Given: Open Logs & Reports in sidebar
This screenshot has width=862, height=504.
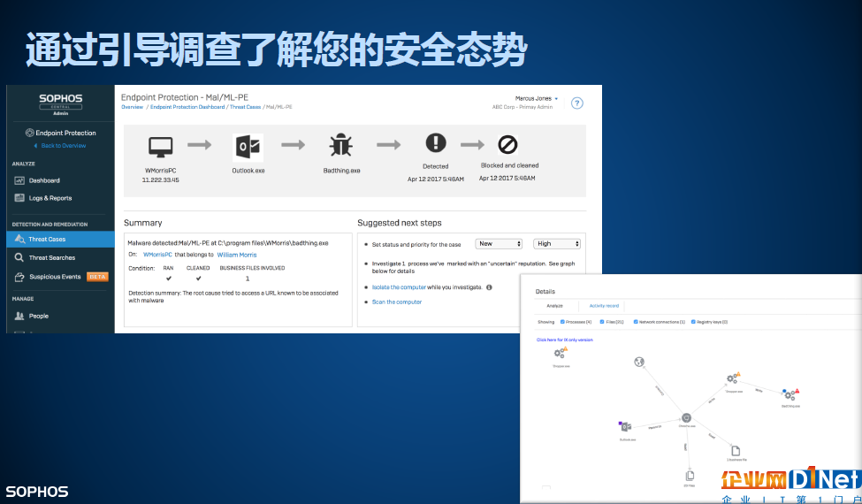Looking at the screenshot, I should 50,198.
